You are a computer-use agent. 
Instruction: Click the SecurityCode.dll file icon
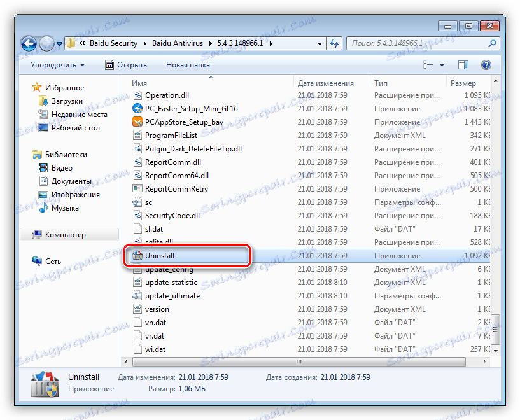tap(137, 216)
